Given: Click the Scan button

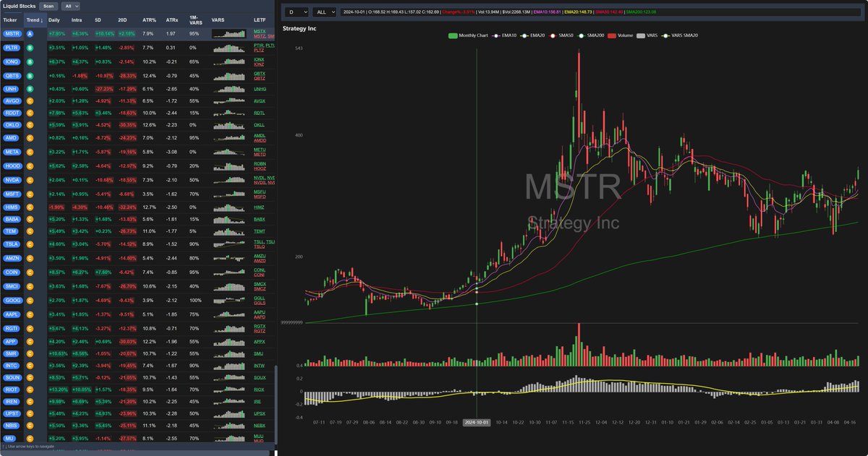Looking at the screenshot, I should pyautogui.click(x=48, y=6).
